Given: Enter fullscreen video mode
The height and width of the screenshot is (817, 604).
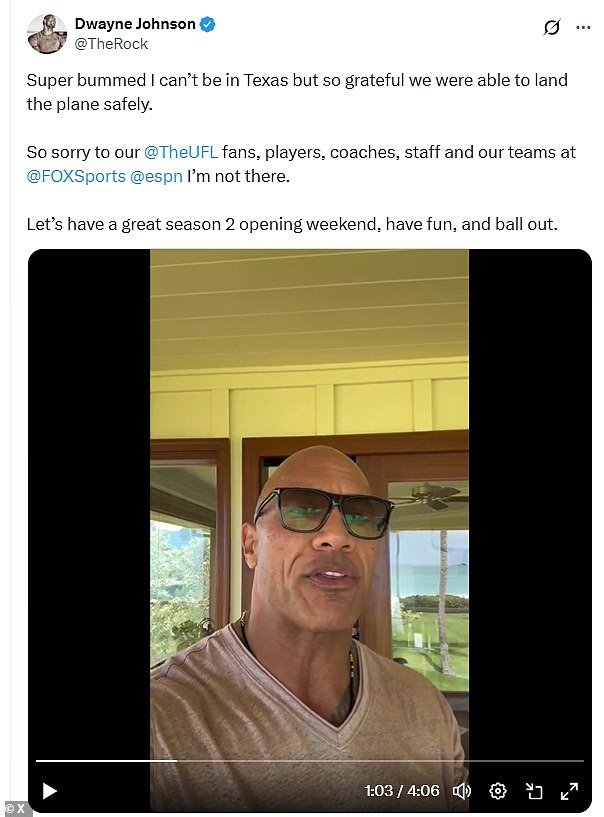Looking at the screenshot, I should click(x=569, y=791).
